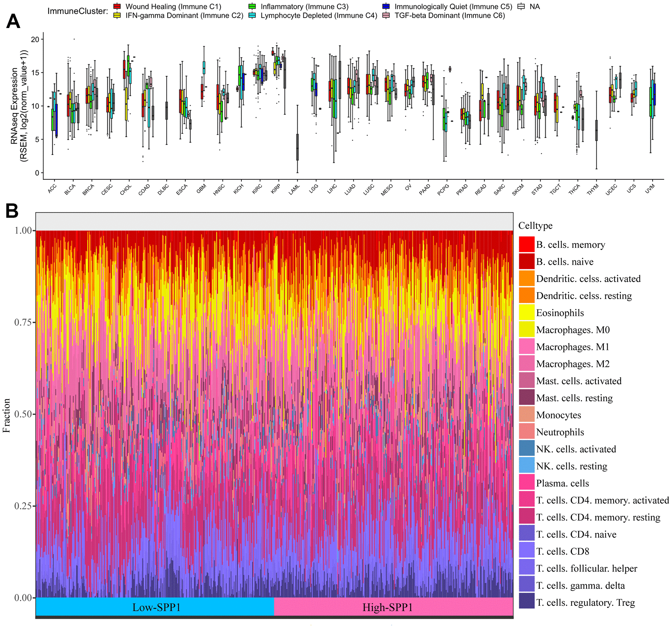Click the panel B label
Screen dimensions: 672x628
(x=12, y=211)
